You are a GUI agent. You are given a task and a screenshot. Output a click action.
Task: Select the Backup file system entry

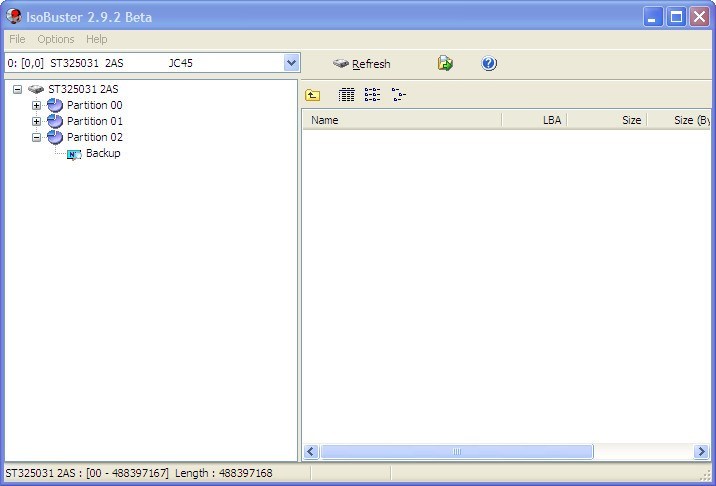click(103, 153)
